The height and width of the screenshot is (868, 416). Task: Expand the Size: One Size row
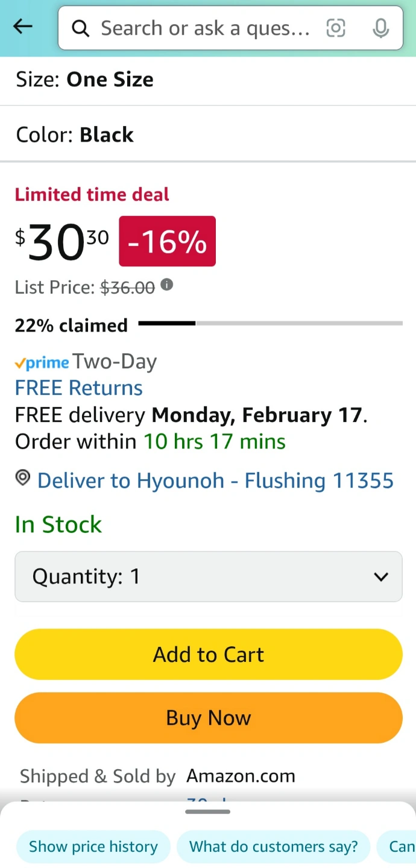point(208,80)
